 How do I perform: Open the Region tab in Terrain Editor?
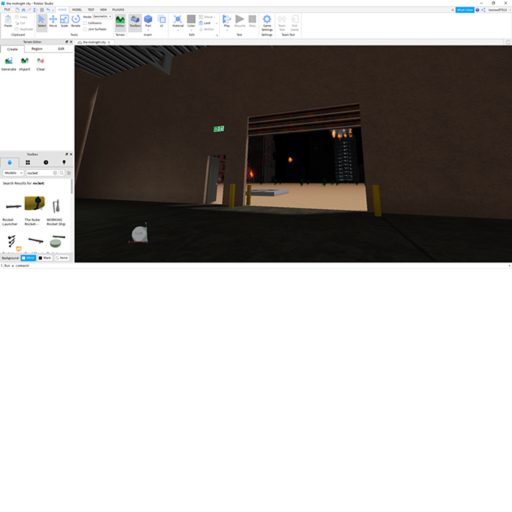coord(37,49)
